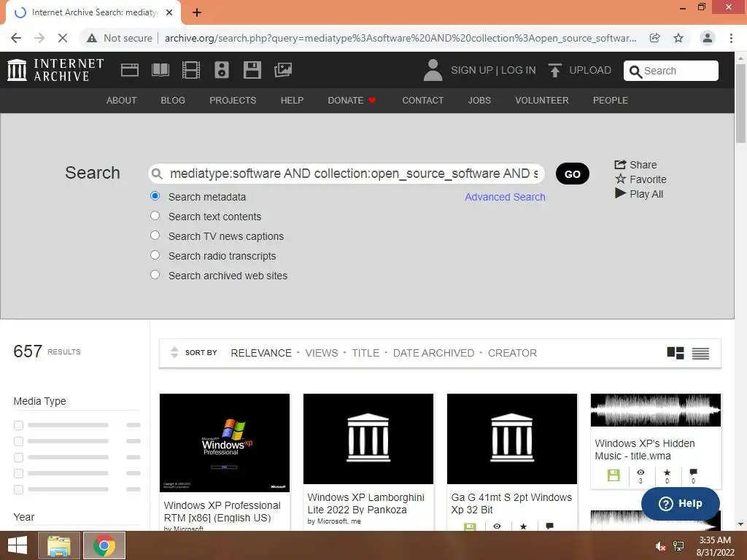Go back in browser history
The height and width of the screenshot is (560, 747).
16,38
